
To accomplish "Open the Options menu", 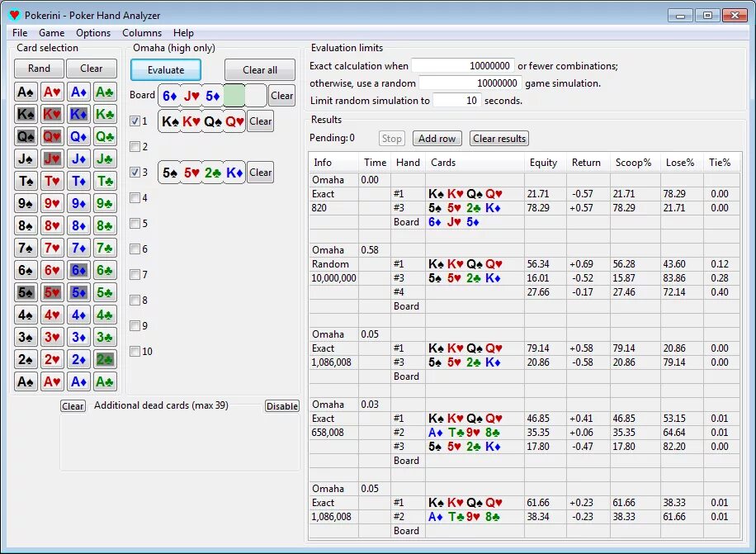I will click(x=93, y=33).
